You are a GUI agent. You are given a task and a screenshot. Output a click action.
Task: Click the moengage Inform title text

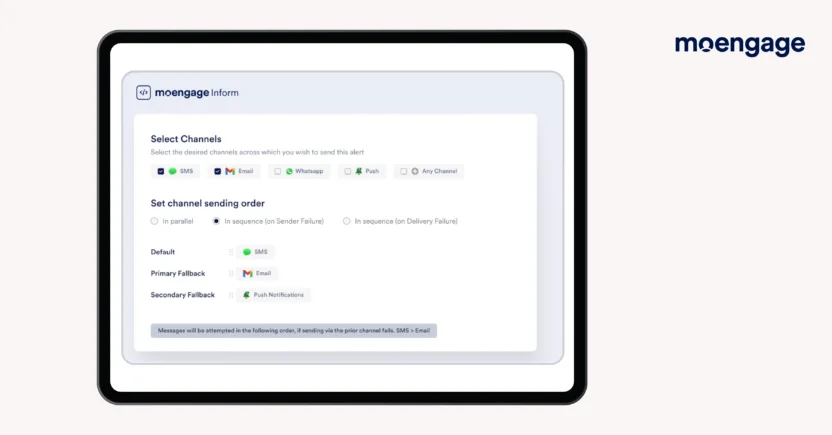pyautogui.click(x=197, y=93)
